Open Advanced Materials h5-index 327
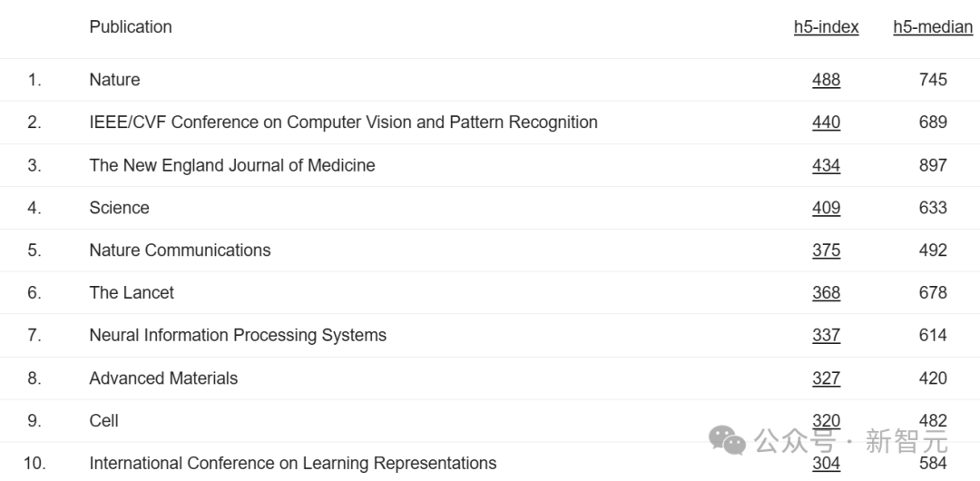980x481 pixels. click(x=827, y=378)
